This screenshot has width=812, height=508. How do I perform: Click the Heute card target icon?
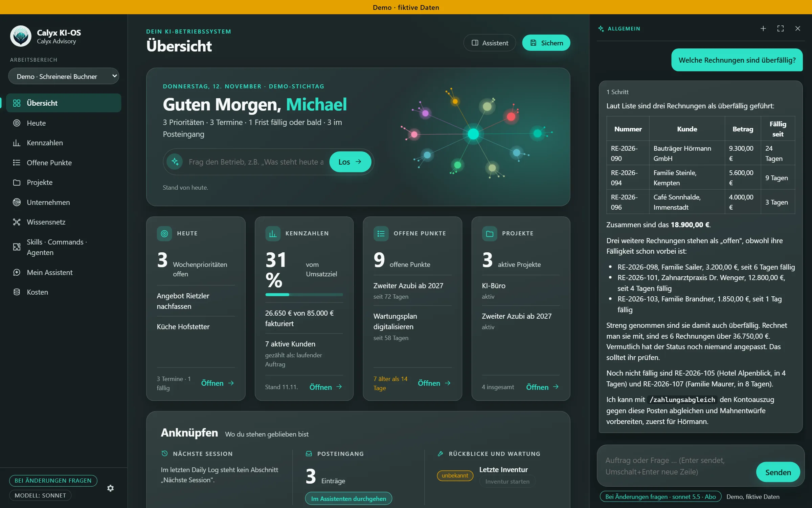pyautogui.click(x=164, y=233)
